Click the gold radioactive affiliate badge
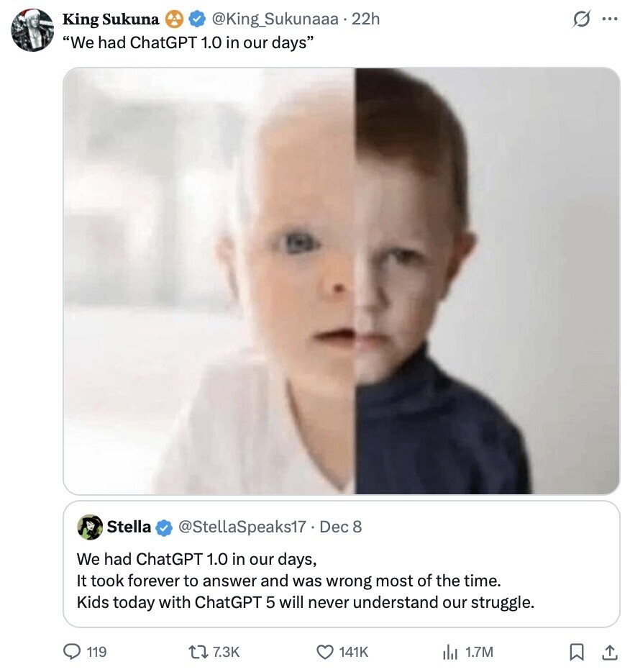 pos(173,19)
